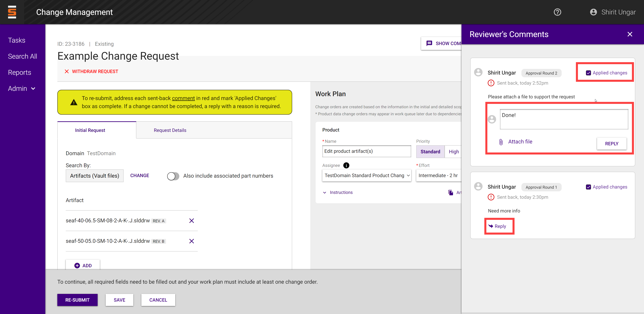Click the RE-SUBMIT button
This screenshot has width=644, height=314.
(x=77, y=300)
